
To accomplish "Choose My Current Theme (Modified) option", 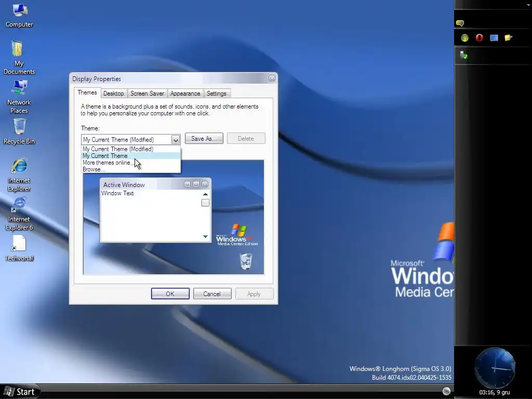I will pyautogui.click(x=130, y=149).
